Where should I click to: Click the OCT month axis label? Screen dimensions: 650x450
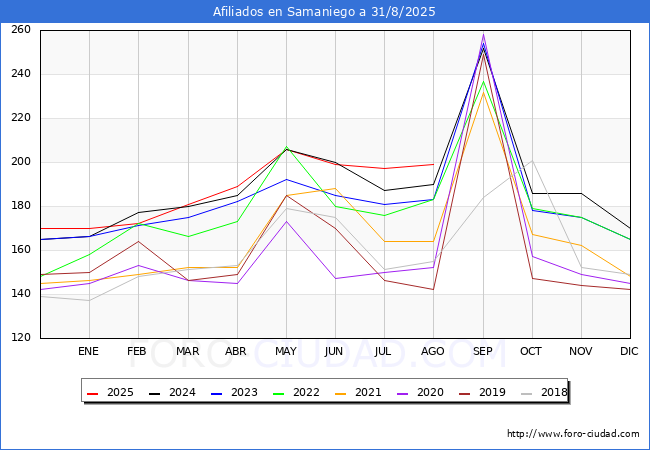[532, 352]
